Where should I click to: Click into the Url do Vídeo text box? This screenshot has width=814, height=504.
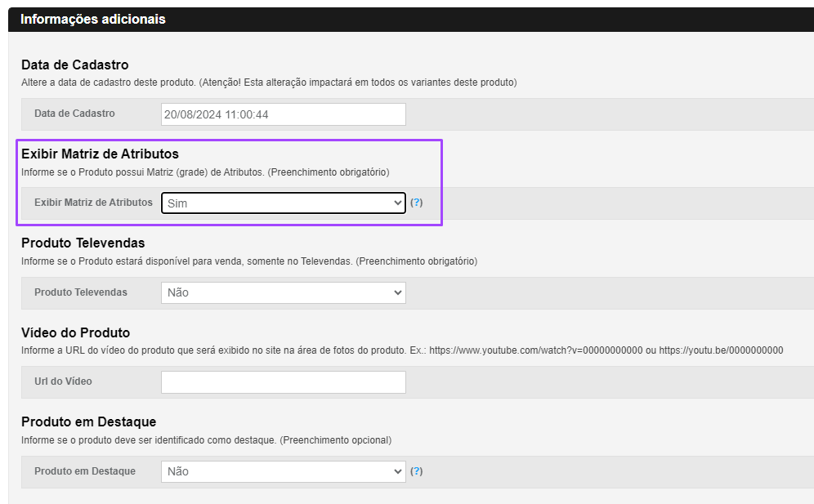click(284, 382)
